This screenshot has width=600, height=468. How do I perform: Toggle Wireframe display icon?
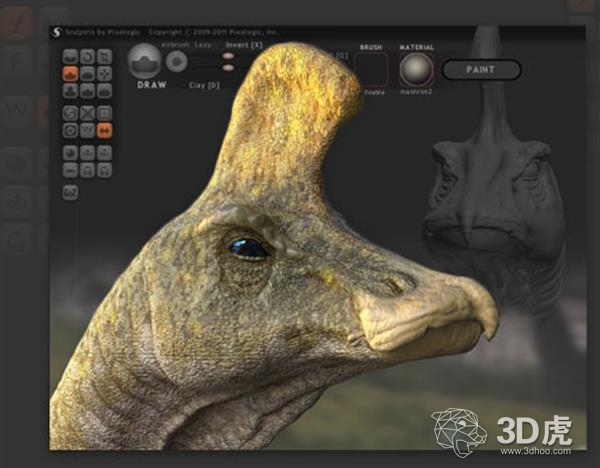point(87,130)
